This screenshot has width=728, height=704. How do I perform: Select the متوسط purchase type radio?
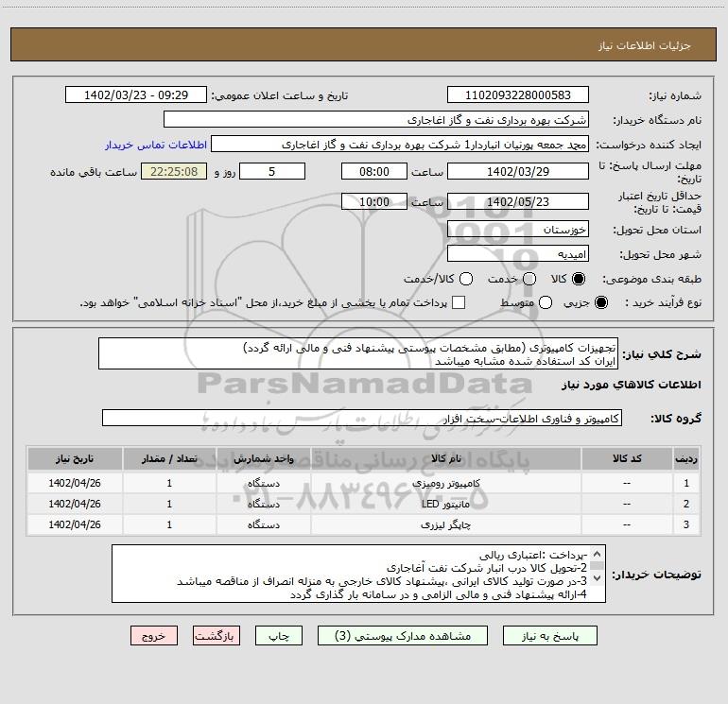(546, 302)
